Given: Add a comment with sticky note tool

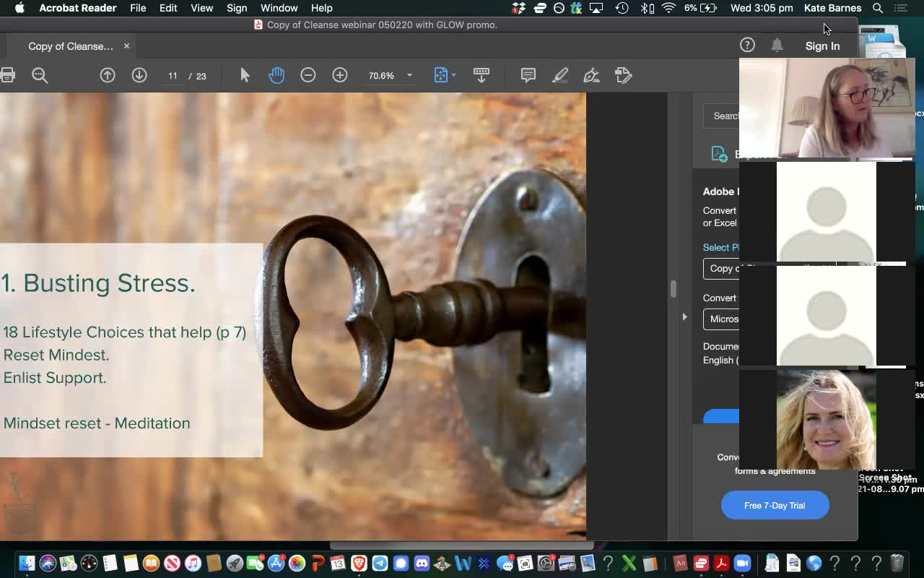Looking at the screenshot, I should click(x=528, y=75).
